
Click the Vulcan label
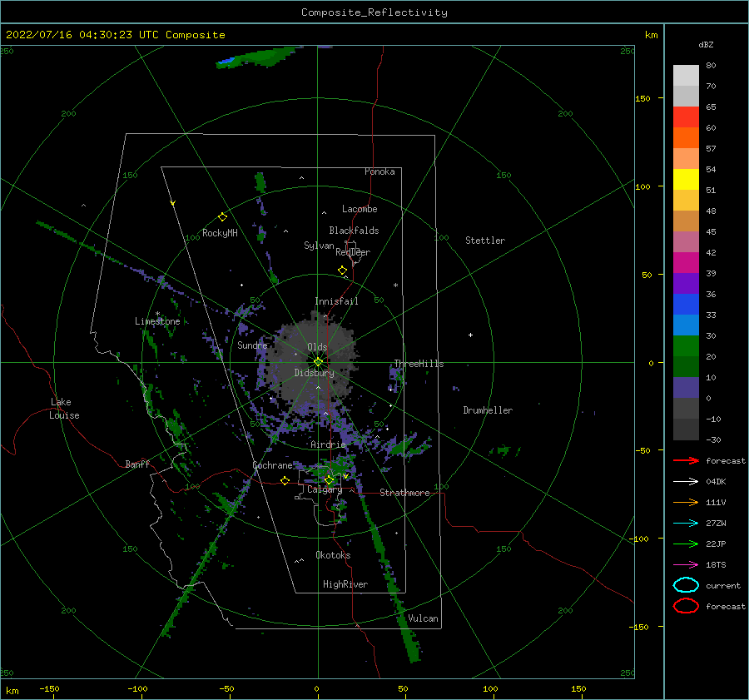424,618
